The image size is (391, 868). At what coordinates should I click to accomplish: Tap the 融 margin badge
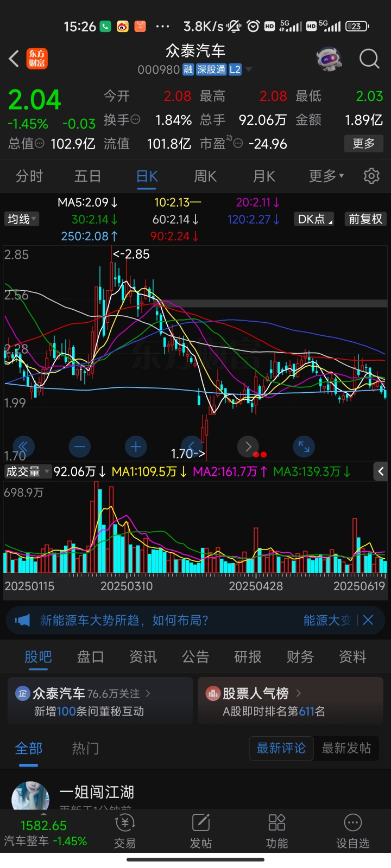tap(188, 69)
